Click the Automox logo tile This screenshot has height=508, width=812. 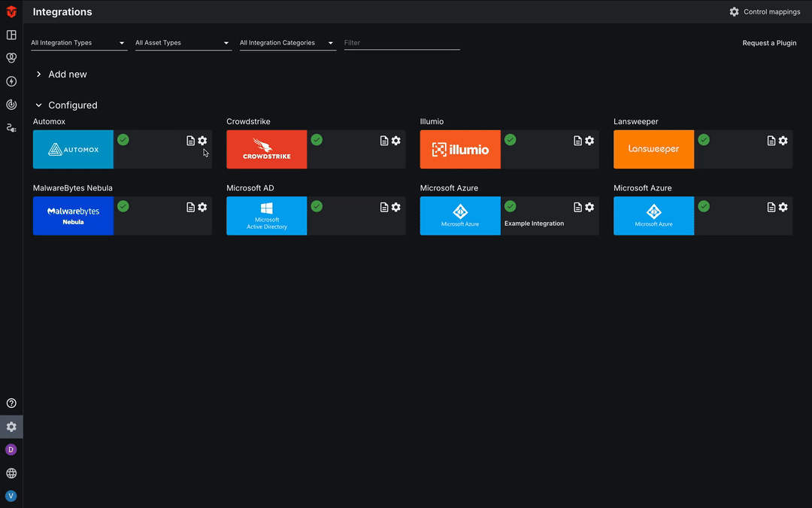(73, 149)
